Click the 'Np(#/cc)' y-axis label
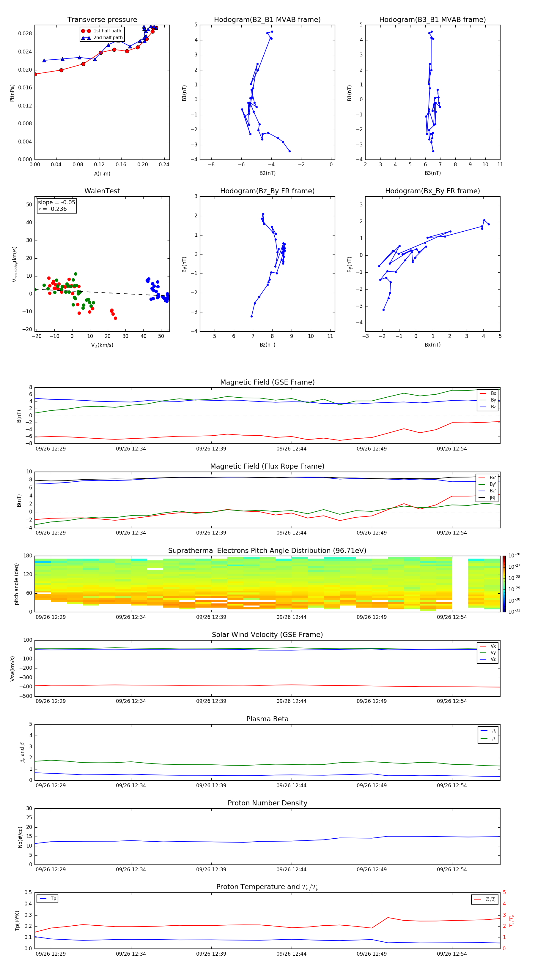 coord(20,837)
